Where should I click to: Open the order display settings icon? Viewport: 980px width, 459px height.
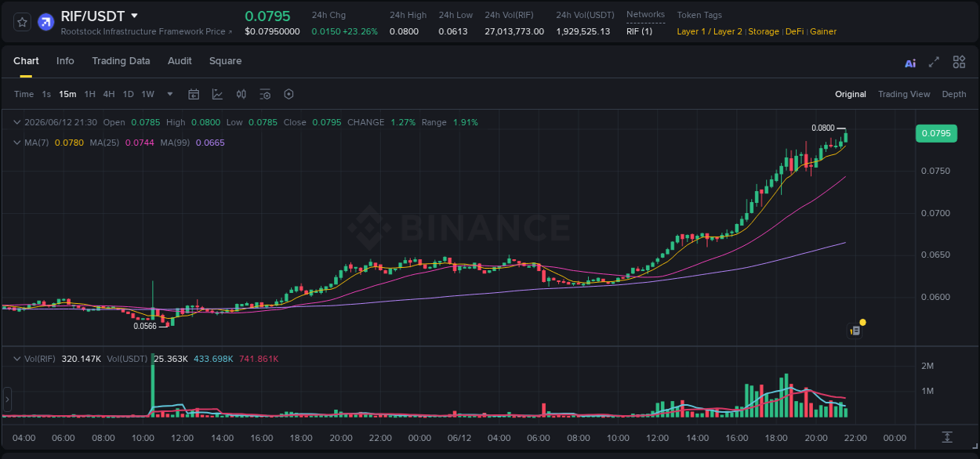[265, 94]
